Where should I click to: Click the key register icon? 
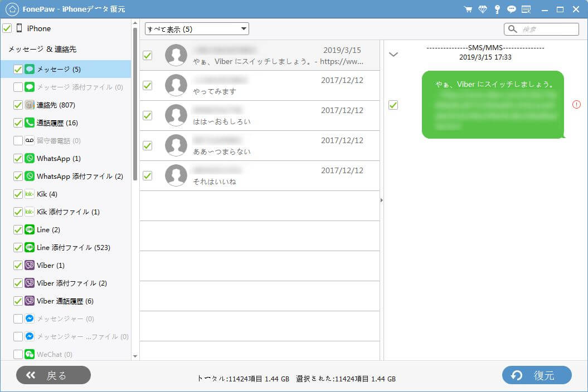(497, 9)
